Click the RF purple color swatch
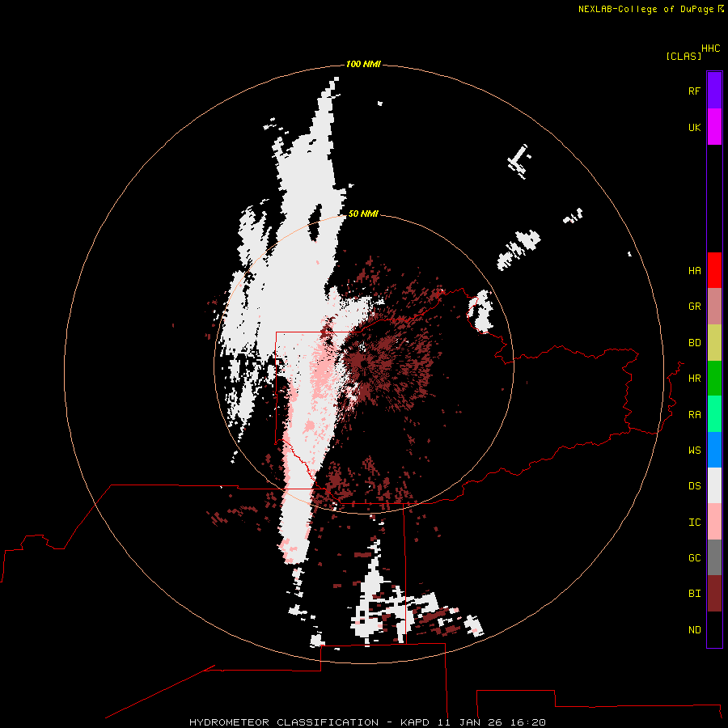728x728 pixels. pyautogui.click(x=714, y=91)
